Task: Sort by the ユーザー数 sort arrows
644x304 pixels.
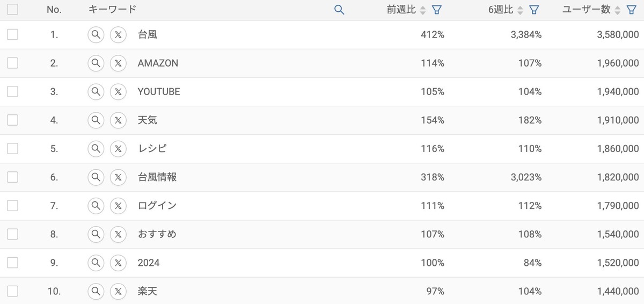Action: click(x=618, y=10)
